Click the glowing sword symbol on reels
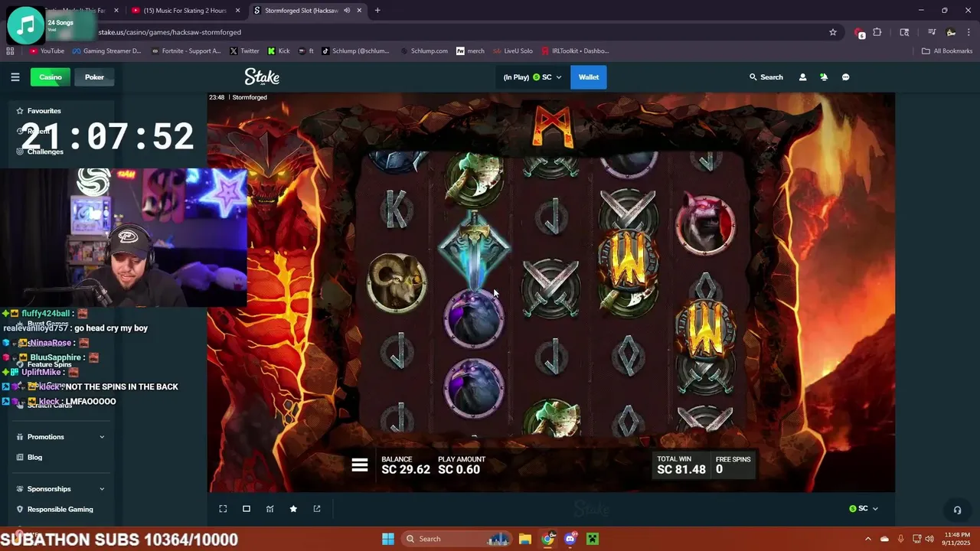 click(x=474, y=249)
